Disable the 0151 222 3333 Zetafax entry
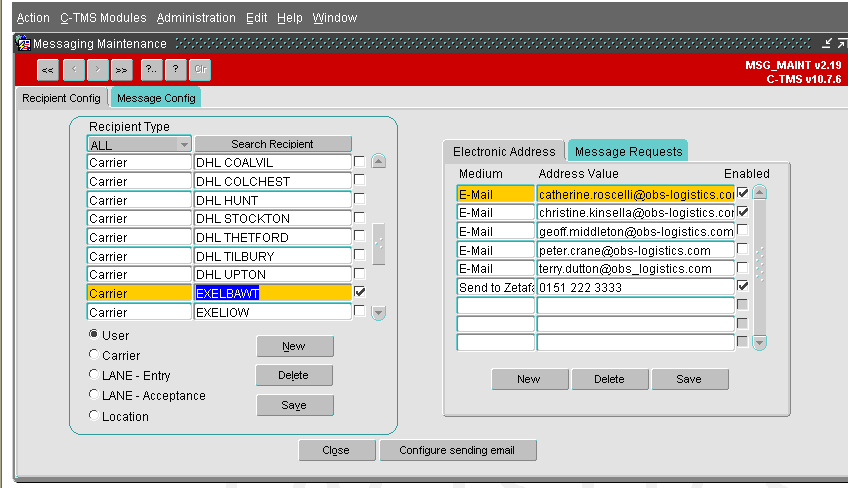Image resolution: width=848 pixels, height=488 pixels. [743, 286]
